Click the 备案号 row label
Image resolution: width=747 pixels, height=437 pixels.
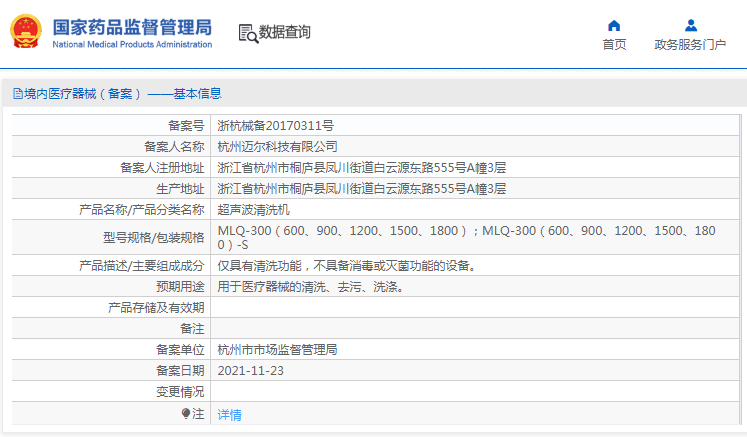(x=186, y=126)
